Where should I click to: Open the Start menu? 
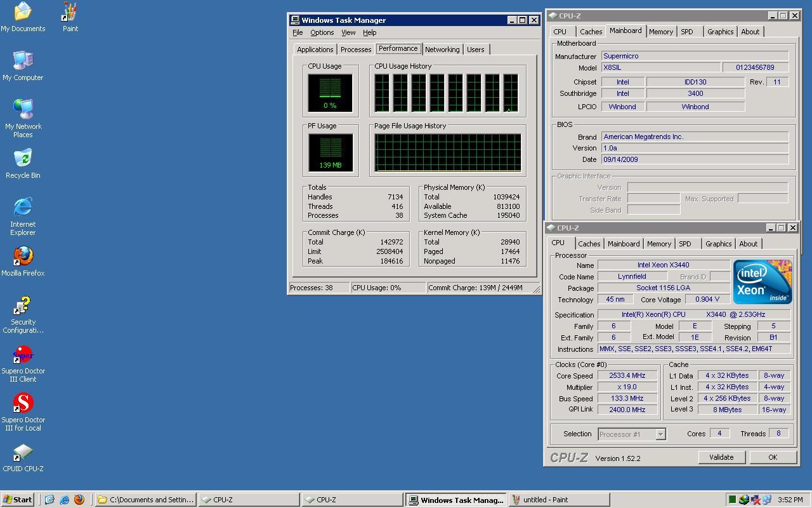point(17,500)
